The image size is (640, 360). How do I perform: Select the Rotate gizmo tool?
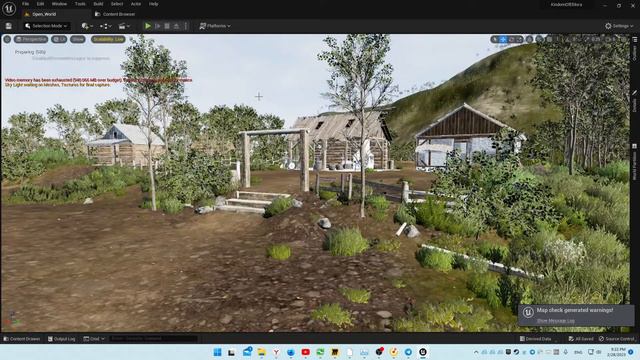coord(512,39)
